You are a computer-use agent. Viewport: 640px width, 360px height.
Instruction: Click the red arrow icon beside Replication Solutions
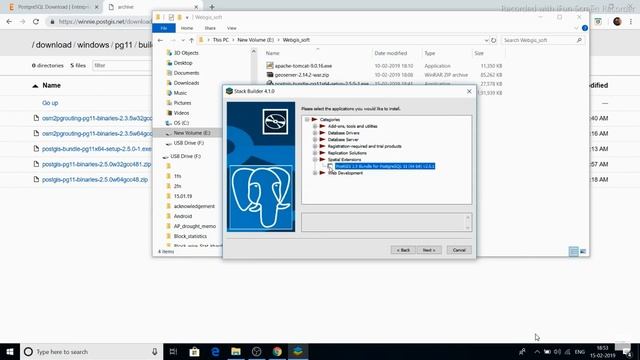coord(322,153)
